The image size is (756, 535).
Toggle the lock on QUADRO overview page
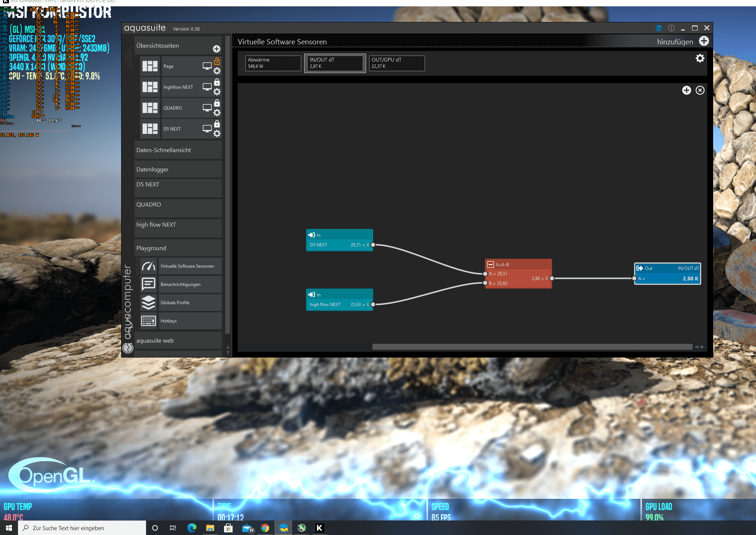pyautogui.click(x=217, y=103)
